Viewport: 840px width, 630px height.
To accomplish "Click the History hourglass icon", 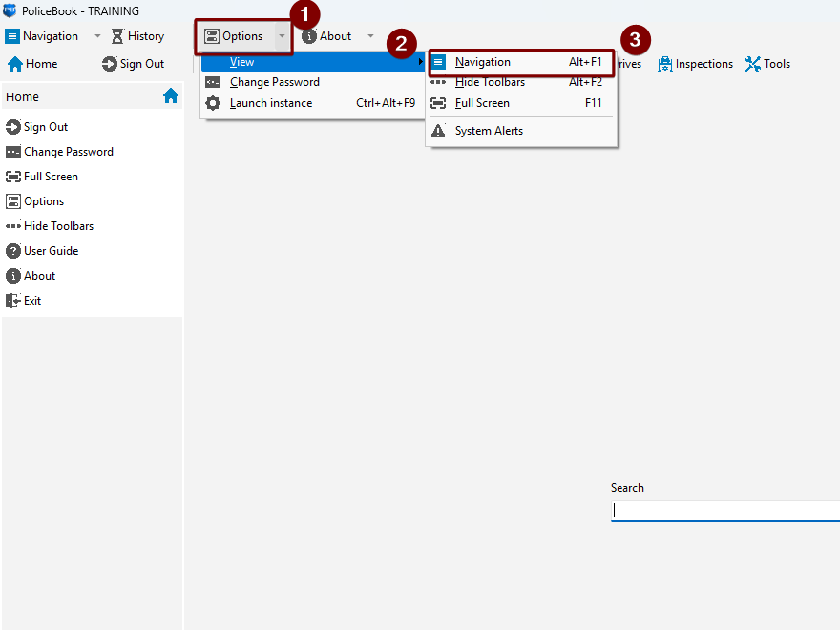I will (117, 36).
